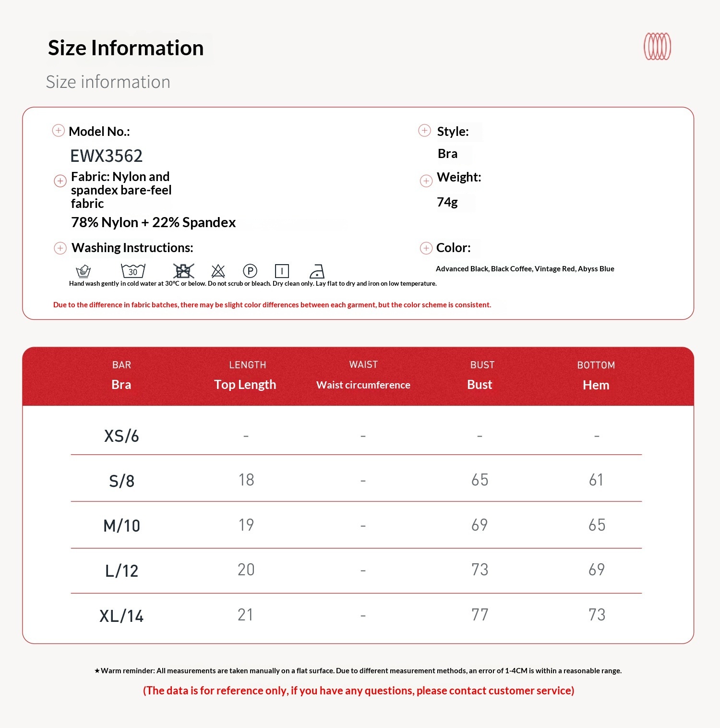
Task: Click the XL/14 size row label
Action: click(121, 616)
